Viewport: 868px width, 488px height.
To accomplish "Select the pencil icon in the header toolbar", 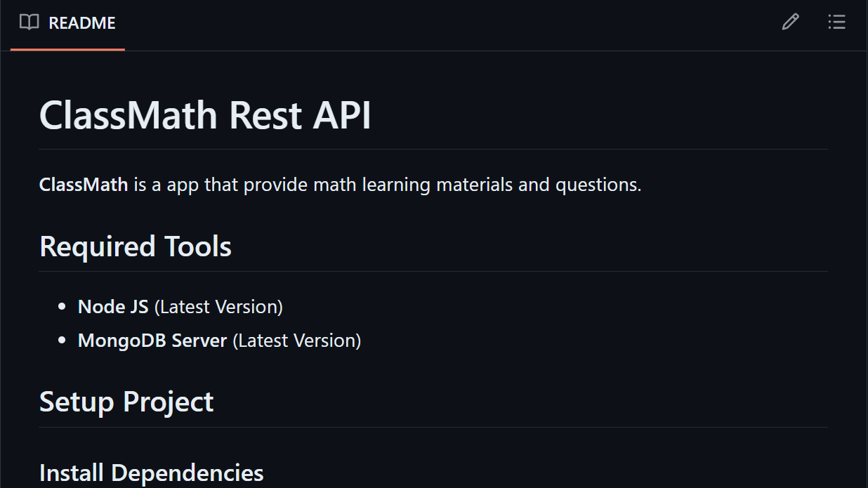I will pyautogui.click(x=790, y=22).
